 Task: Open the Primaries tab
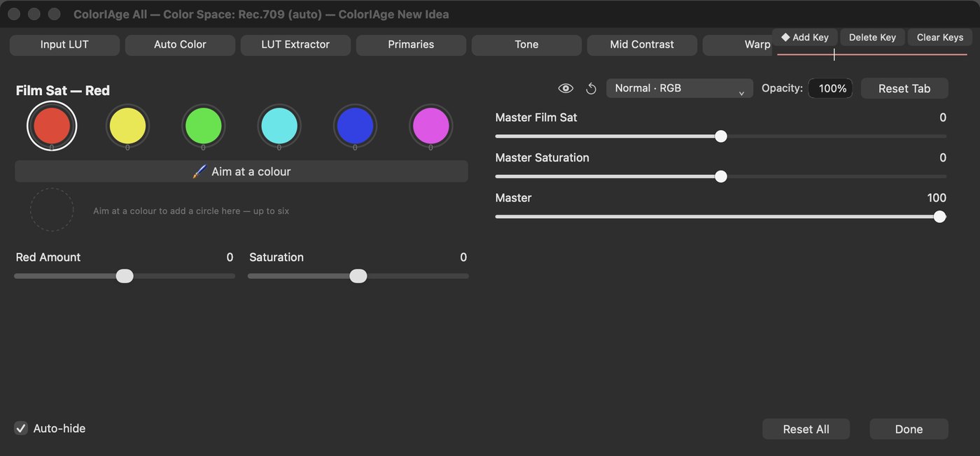(x=411, y=44)
